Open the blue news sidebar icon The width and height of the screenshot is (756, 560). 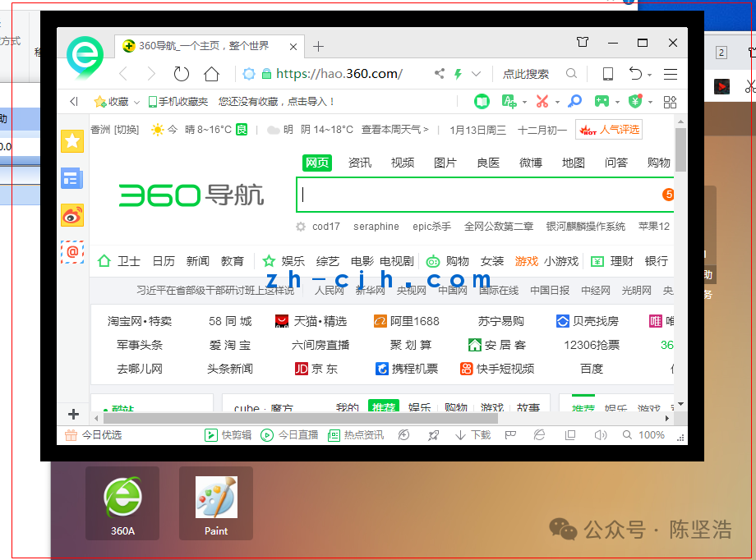point(72,178)
